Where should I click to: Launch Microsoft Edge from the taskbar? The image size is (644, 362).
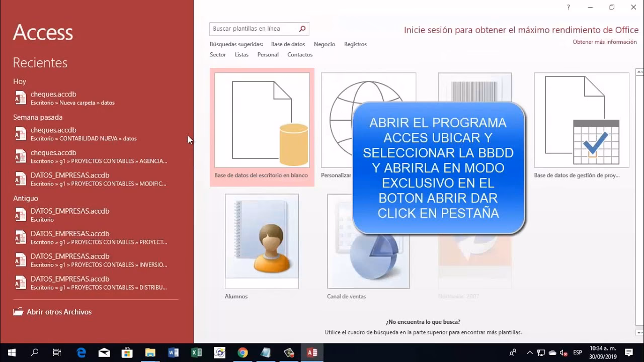pyautogui.click(x=81, y=352)
